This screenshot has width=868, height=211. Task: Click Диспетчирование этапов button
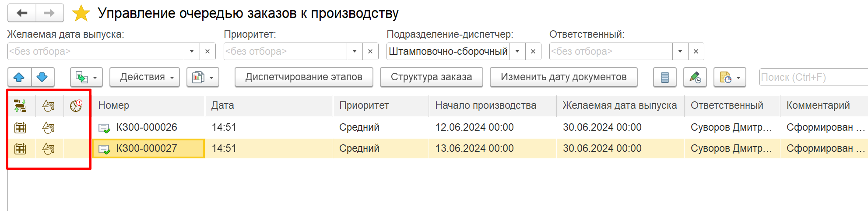coord(304,77)
